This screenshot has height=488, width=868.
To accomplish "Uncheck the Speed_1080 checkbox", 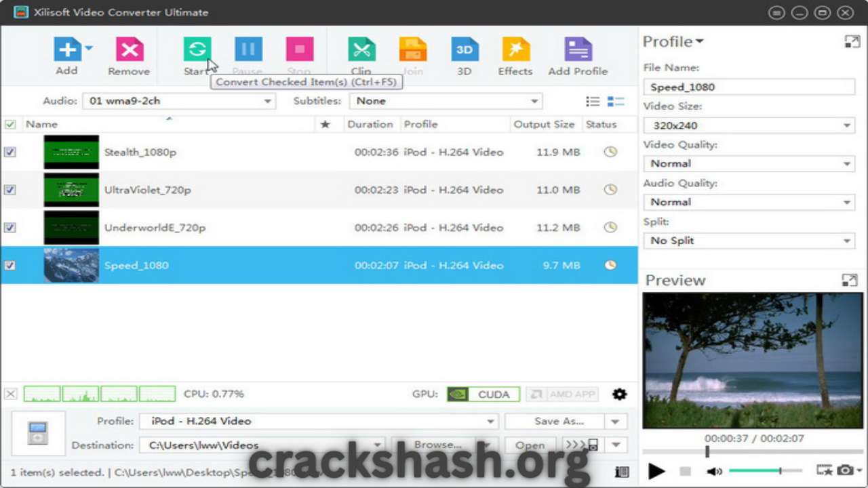I will 9,265.
